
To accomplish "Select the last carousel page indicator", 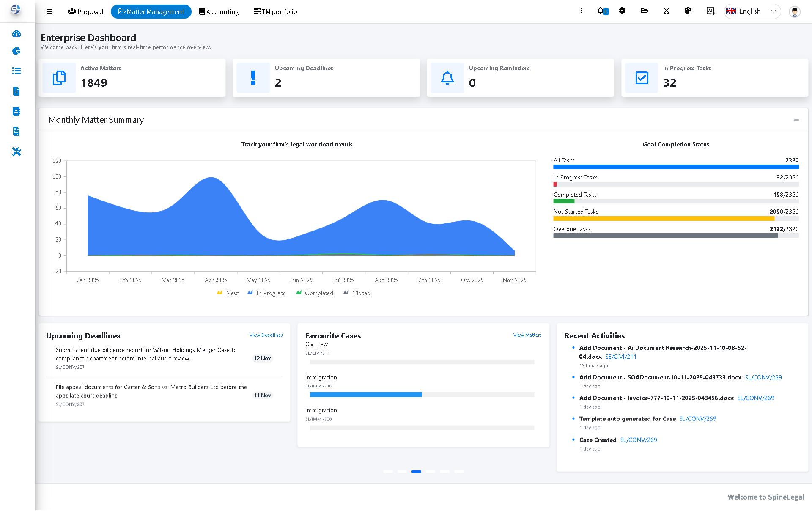I will point(459,472).
